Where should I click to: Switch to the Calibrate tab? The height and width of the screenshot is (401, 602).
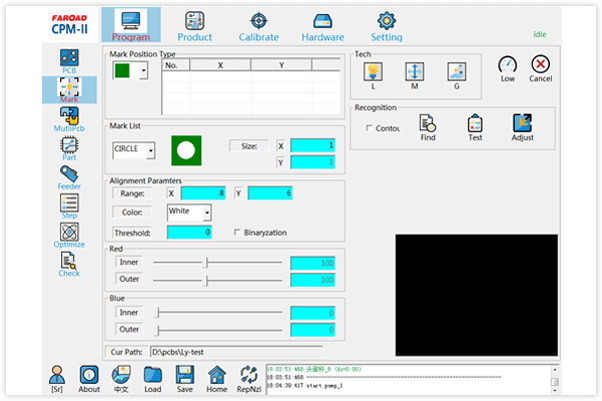(x=259, y=26)
